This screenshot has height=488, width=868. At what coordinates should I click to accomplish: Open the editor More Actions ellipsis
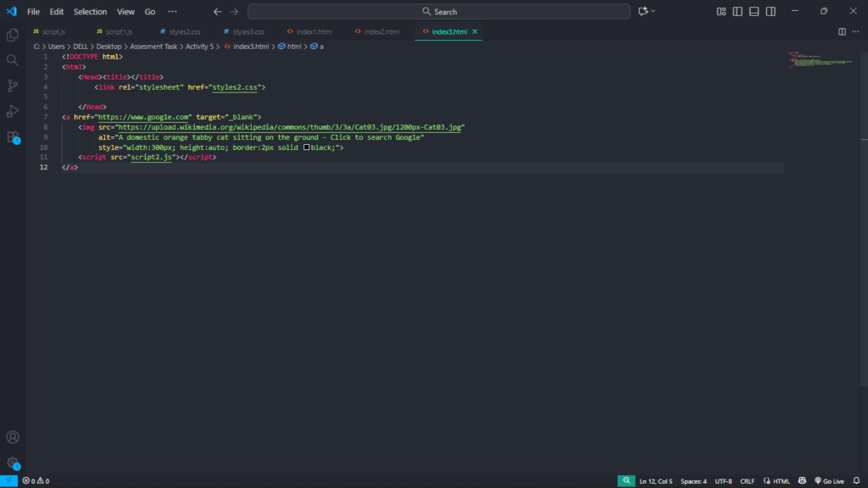856,31
